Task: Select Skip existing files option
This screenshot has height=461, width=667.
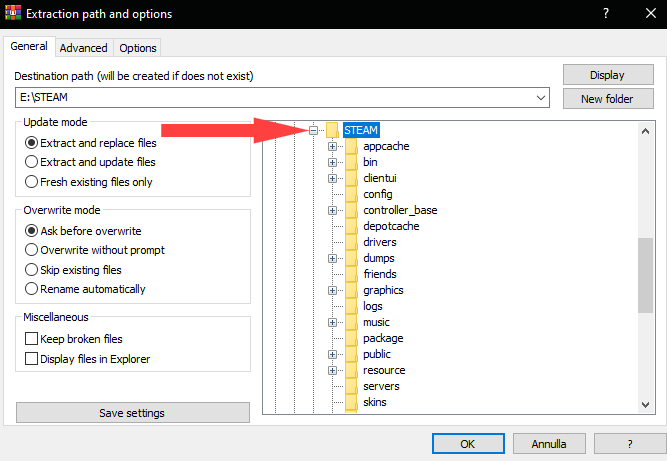Action: [73, 270]
